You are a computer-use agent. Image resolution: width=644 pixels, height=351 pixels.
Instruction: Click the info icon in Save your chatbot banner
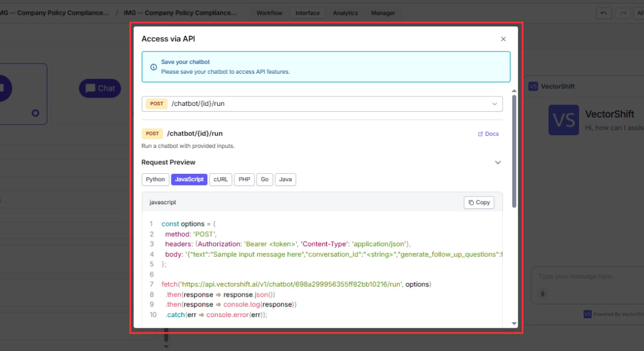click(153, 67)
